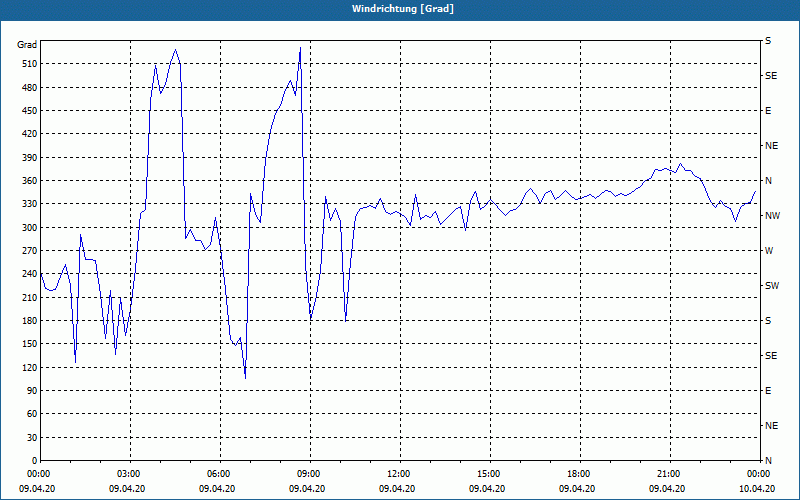800x500 pixels.
Task: Select the Grad unit label on the axis
Action: pyautogui.click(x=27, y=45)
